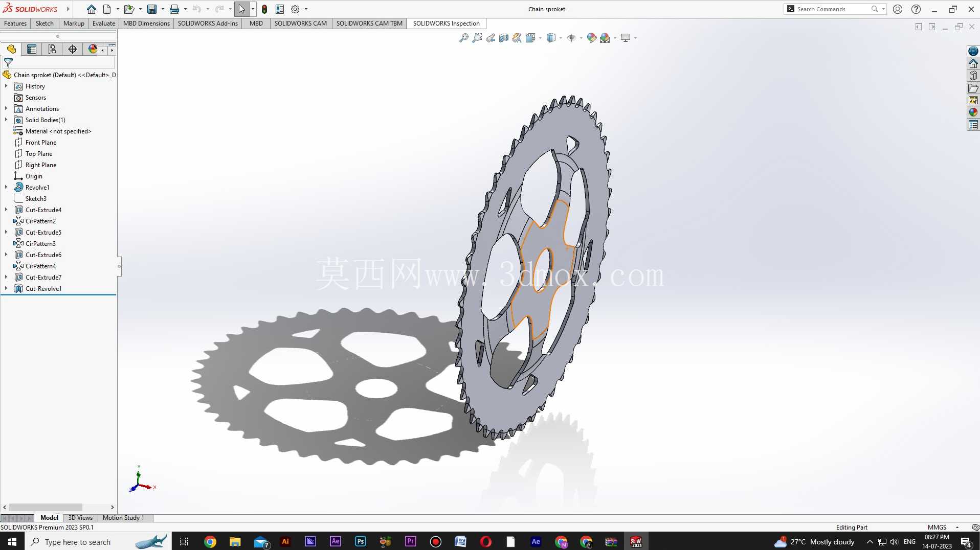
Task: Open Photoshop from the taskbar
Action: [361, 542]
